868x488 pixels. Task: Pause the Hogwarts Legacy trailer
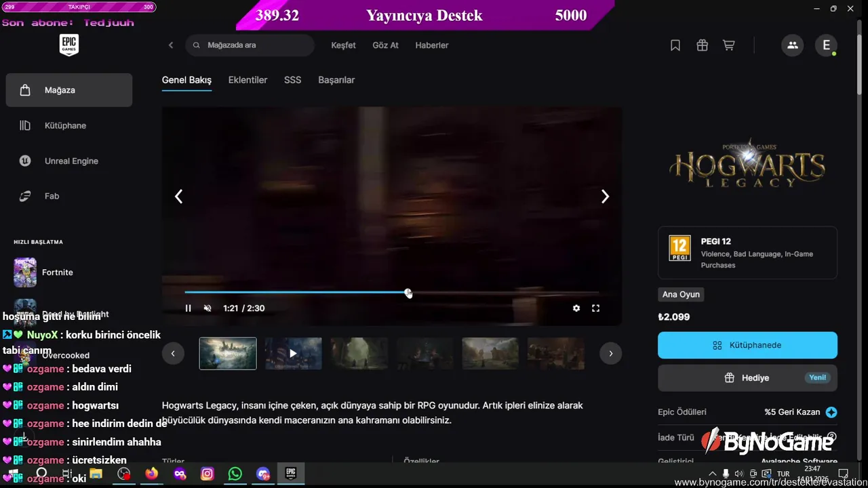[x=189, y=308]
